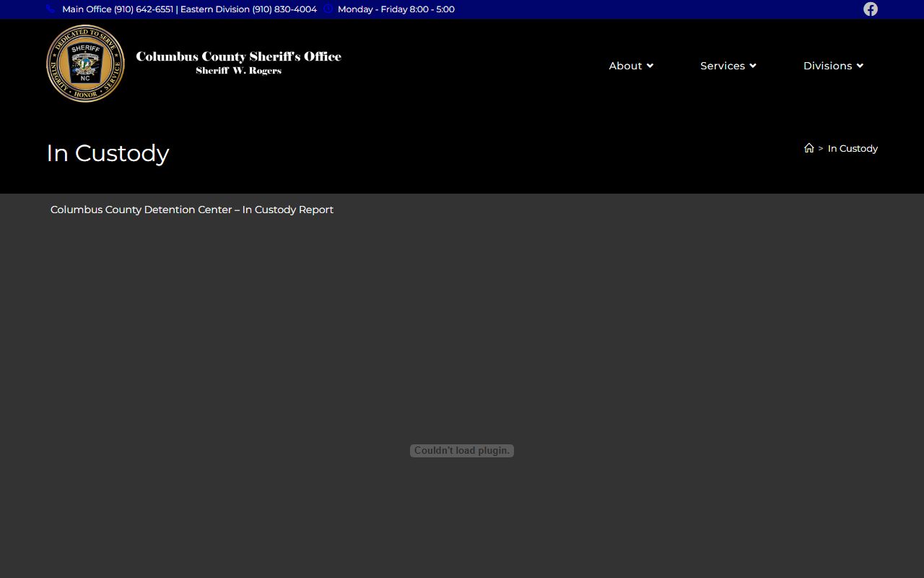The height and width of the screenshot is (578, 924).
Task: Open the Services menu item
Action: point(722,66)
